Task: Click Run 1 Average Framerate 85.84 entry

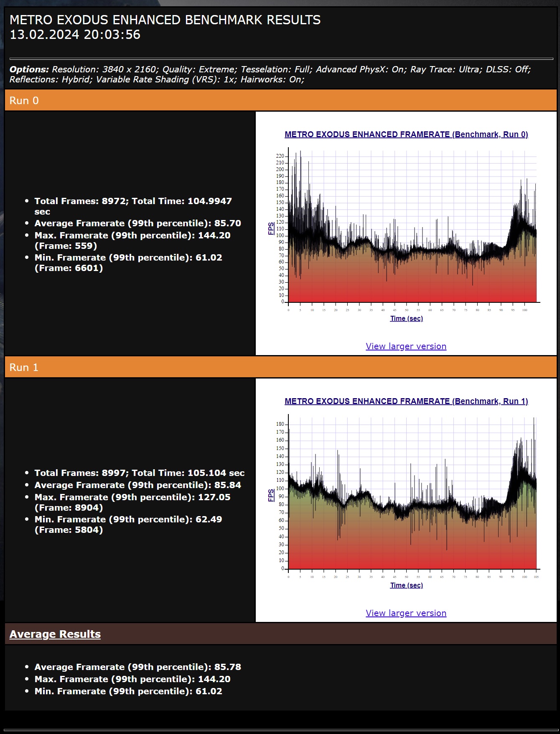Action: click(x=137, y=485)
